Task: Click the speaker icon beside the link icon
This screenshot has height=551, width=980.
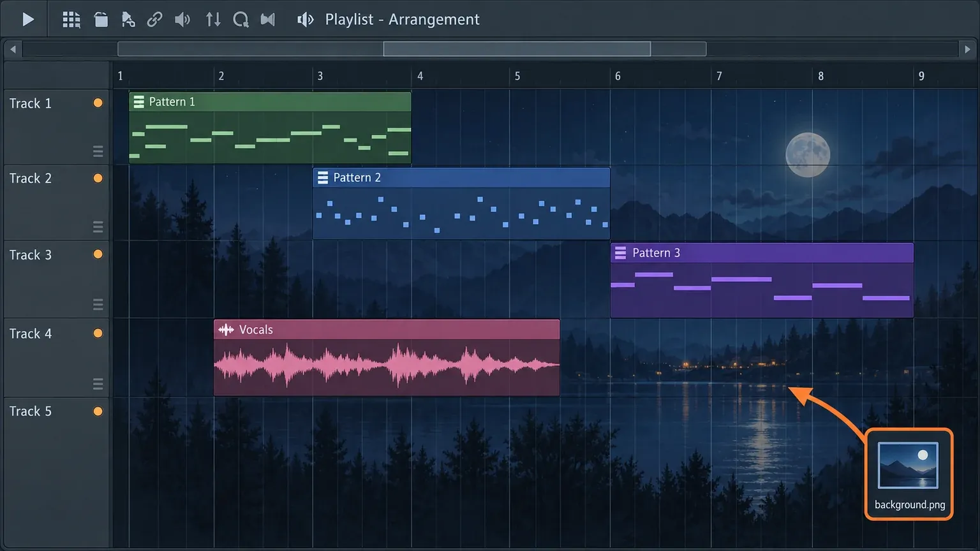Action: [x=182, y=20]
